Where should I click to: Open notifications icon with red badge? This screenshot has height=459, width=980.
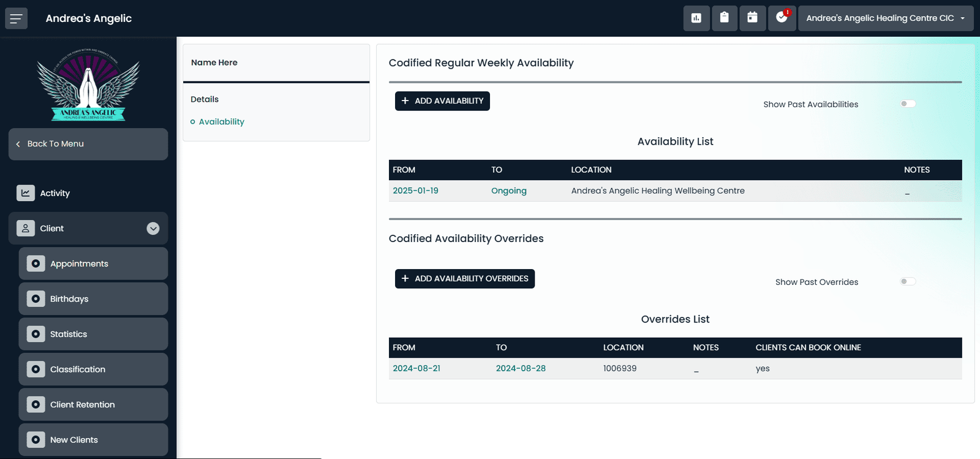(x=782, y=18)
